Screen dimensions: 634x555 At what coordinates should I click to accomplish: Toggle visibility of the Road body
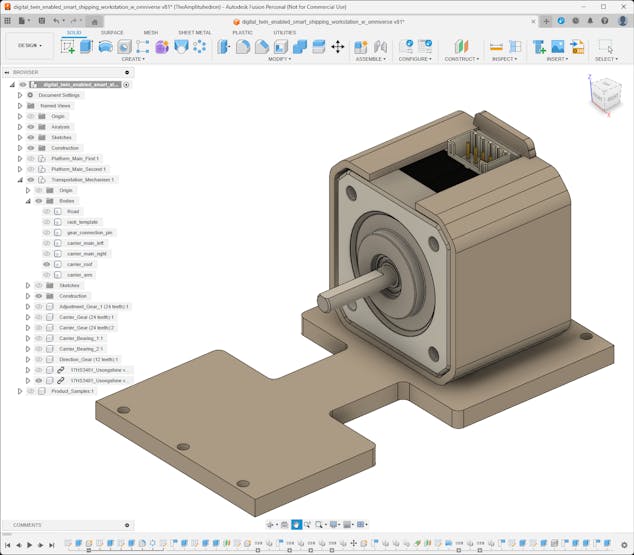(x=46, y=211)
